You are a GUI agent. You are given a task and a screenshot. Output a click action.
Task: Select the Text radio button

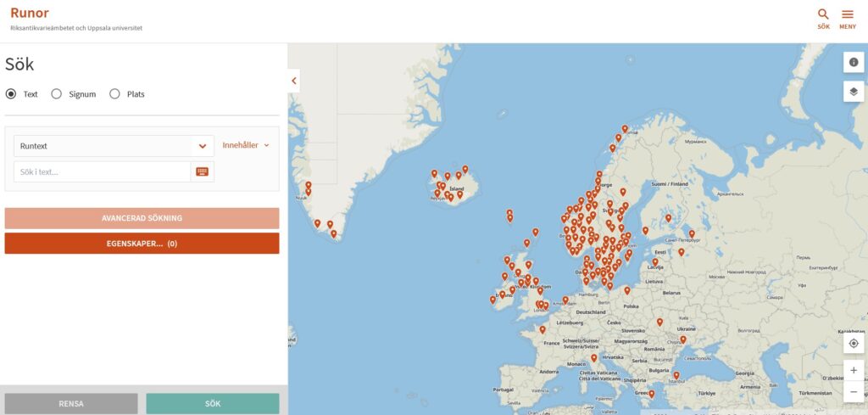point(11,94)
